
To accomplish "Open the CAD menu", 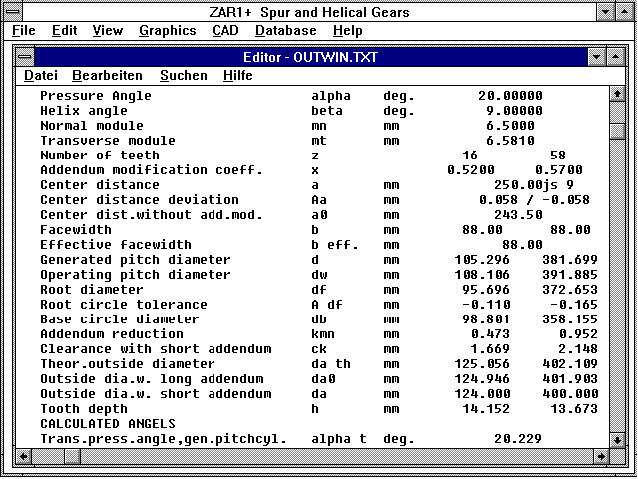I will tap(225, 31).
